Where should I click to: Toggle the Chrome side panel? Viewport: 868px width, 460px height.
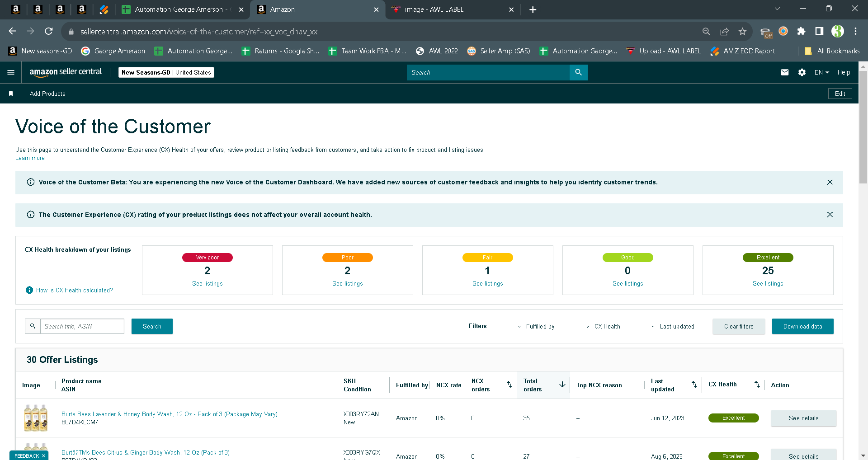tap(819, 31)
